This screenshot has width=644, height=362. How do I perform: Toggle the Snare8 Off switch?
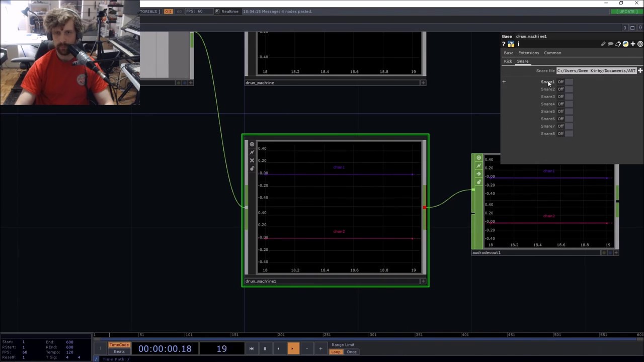(565, 133)
